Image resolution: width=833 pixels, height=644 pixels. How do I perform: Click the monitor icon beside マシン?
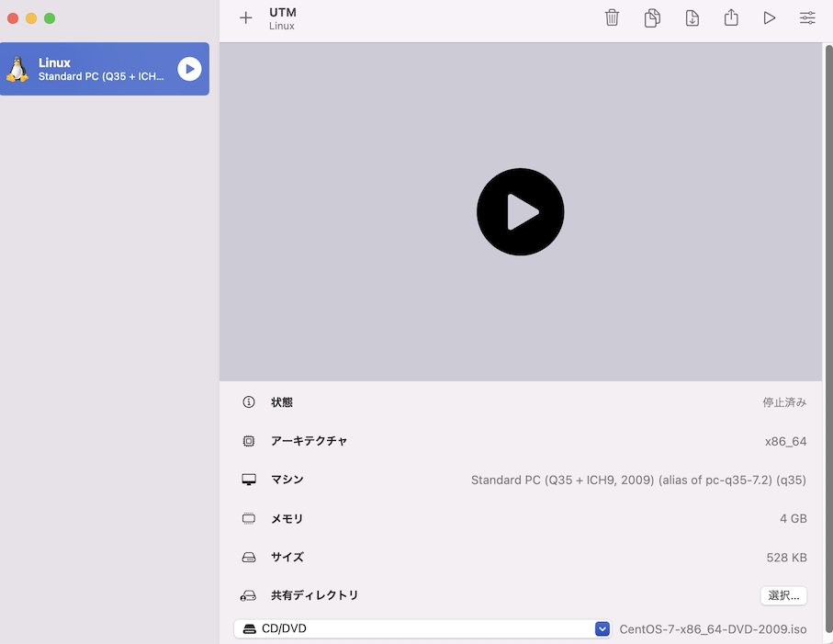(249, 480)
